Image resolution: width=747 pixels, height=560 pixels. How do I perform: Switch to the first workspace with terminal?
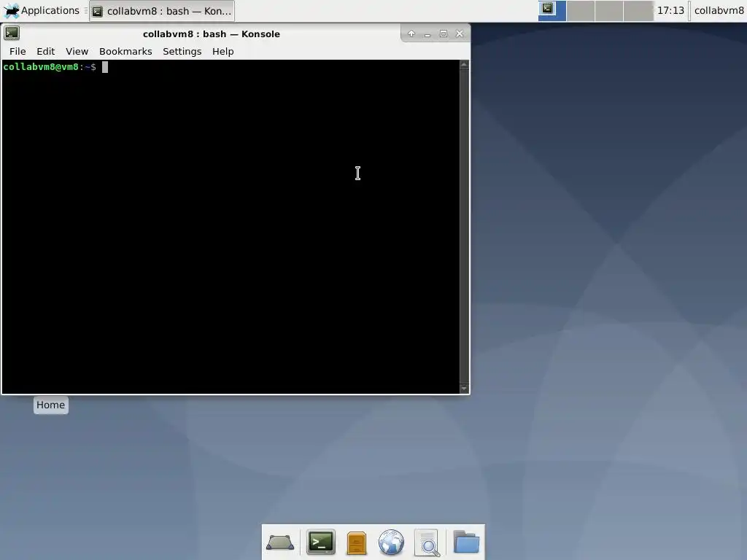pos(552,10)
